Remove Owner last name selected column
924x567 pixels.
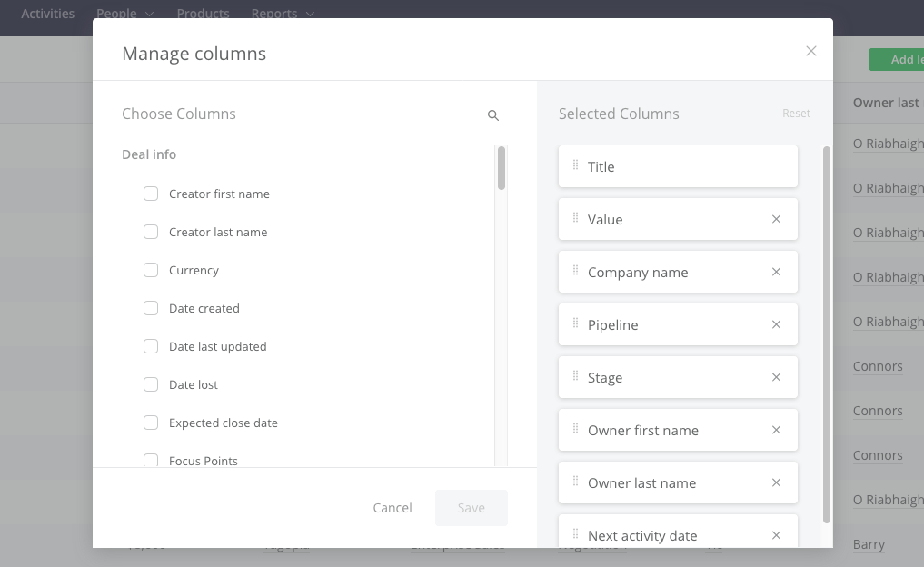(x=776, y=482)
